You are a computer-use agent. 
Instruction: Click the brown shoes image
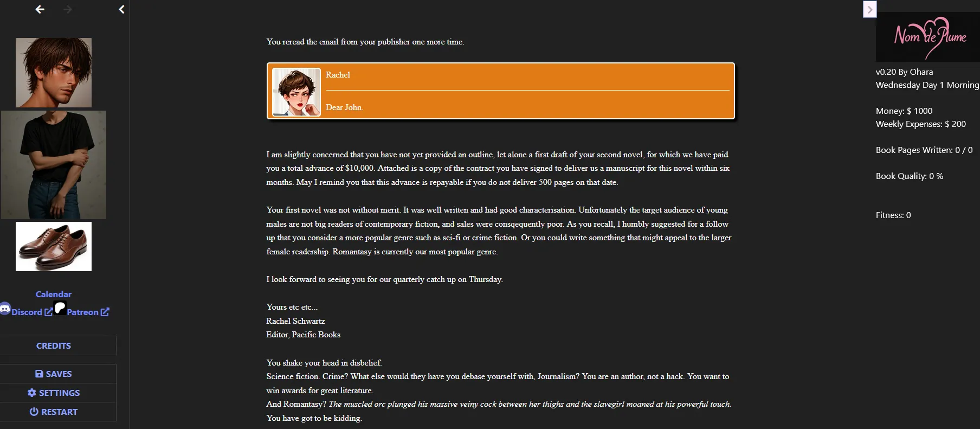[x=54, y=246]
